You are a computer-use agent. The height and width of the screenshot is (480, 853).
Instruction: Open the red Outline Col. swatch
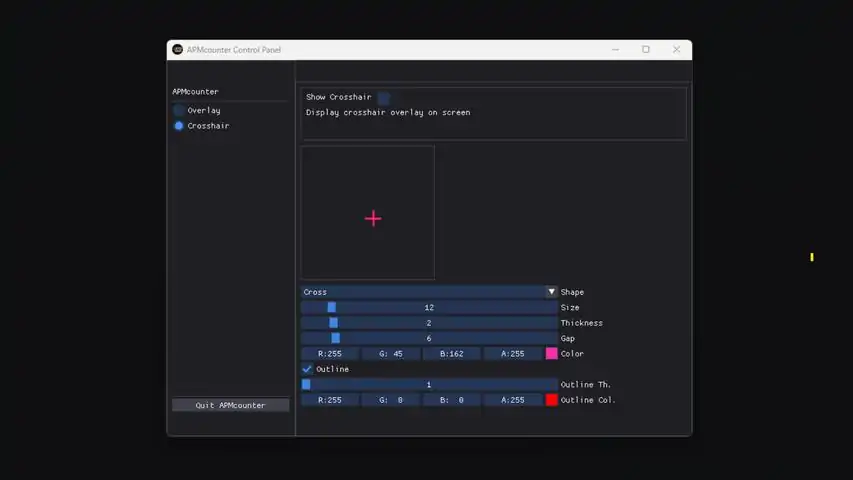tap(552, 400)
